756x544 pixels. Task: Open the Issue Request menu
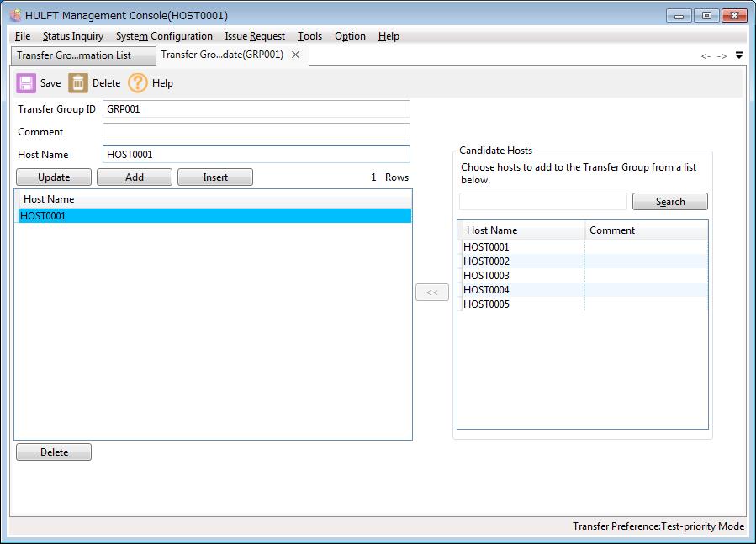[255, 36]
